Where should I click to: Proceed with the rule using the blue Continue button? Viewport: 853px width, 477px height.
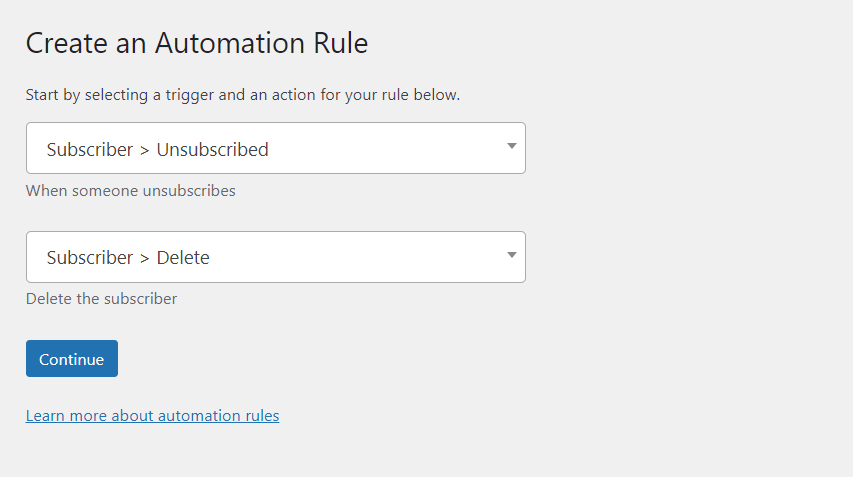(72, 358)
